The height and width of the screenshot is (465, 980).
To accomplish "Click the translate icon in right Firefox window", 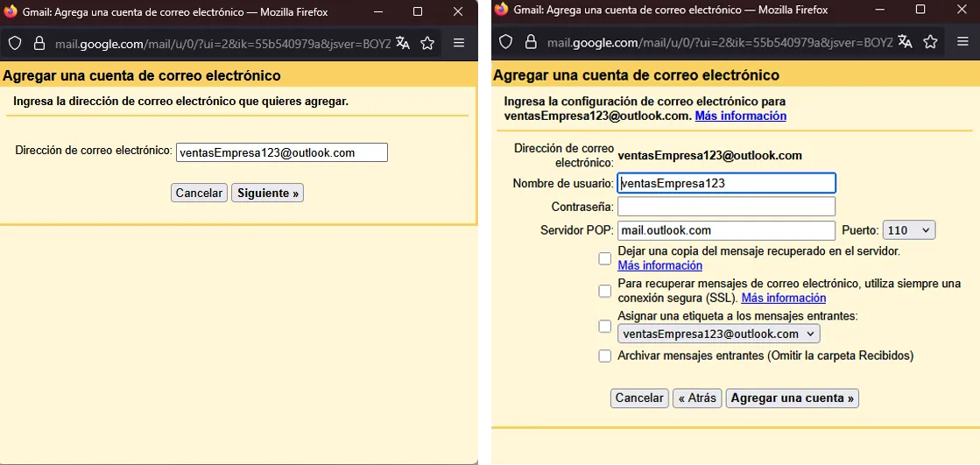I will [x=905, y=41].
